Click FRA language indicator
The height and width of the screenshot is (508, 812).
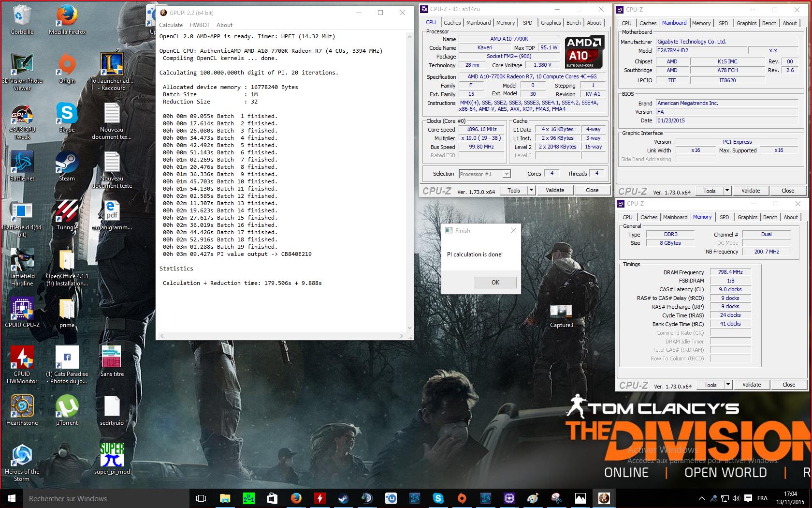(762, 498)
